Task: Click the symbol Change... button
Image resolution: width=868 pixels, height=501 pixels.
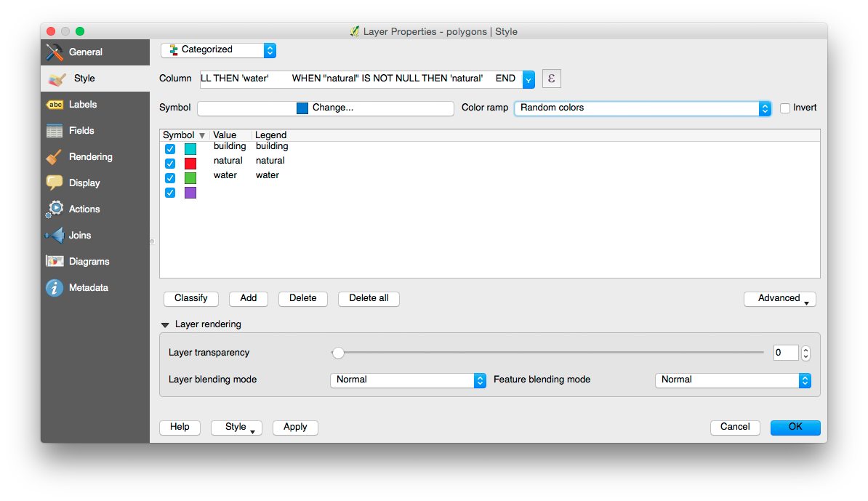Action: tap(326, 108)
